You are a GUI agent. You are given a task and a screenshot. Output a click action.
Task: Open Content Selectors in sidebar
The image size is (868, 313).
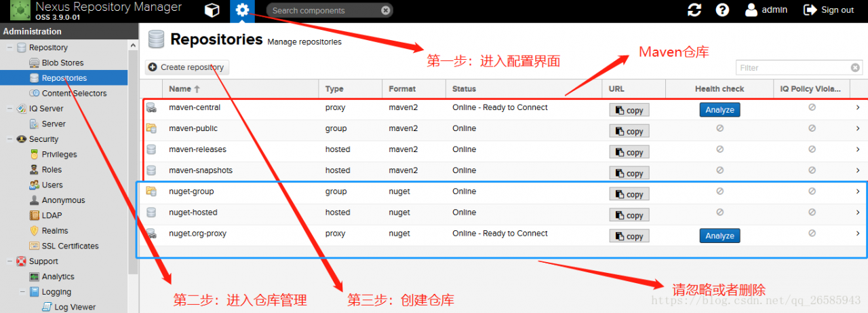74,93
